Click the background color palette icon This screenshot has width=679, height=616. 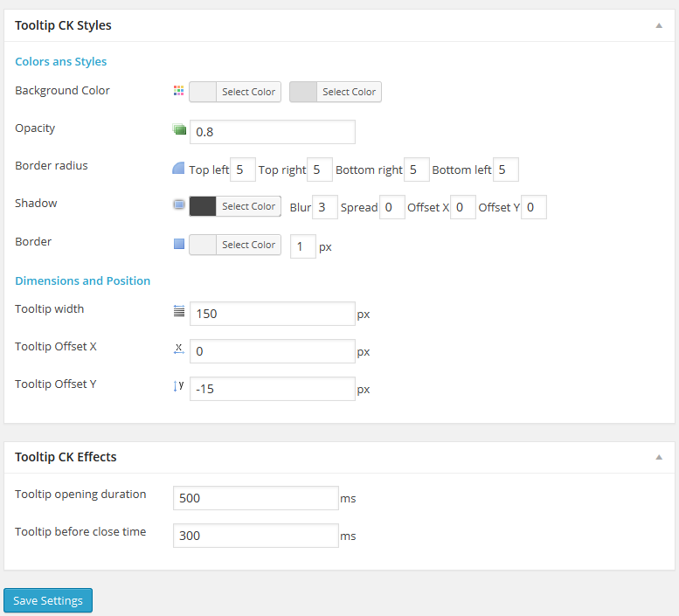point(178,91)
